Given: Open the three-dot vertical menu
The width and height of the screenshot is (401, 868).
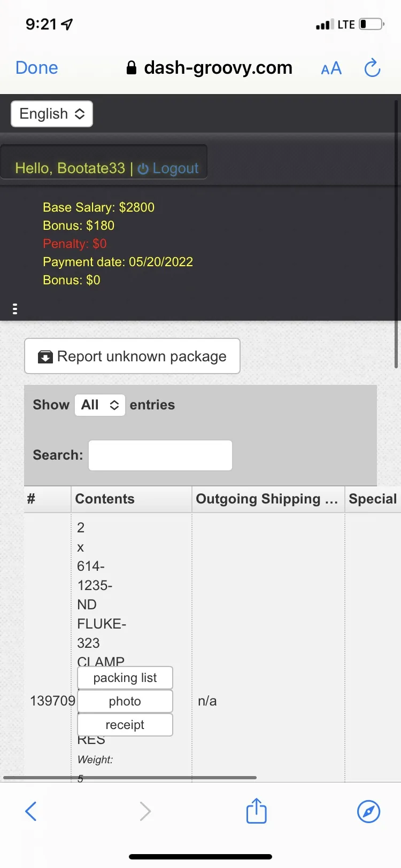Looking at the screenshot, I should [x=15, y=309].
